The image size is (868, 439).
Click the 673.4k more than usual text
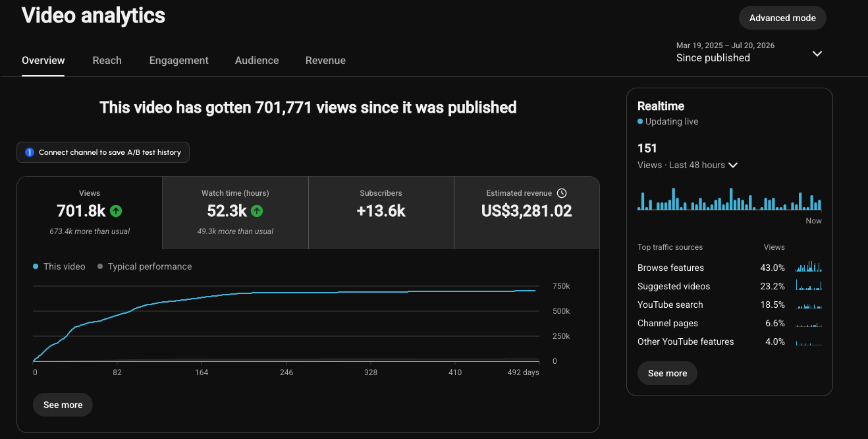click(x=90, y=231)
